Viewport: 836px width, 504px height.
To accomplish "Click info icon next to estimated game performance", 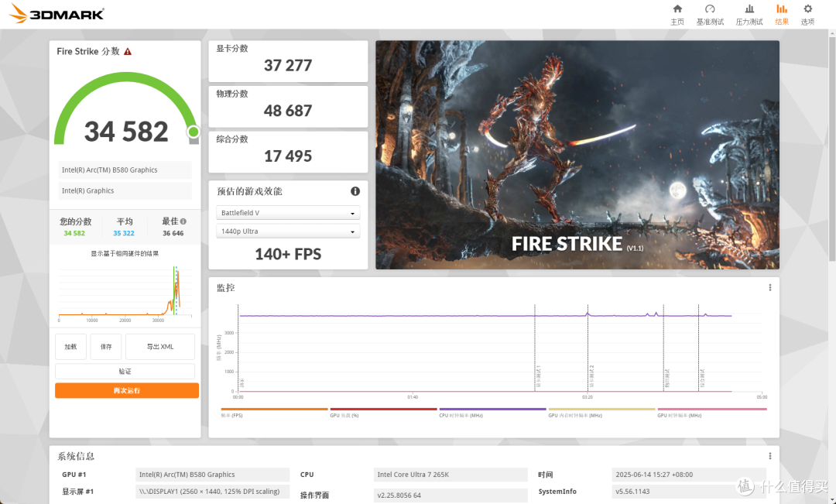I will click(355, 191).
